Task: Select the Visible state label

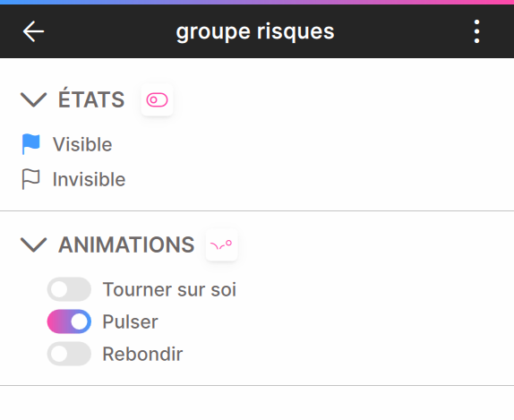Action: coord(82,144)
